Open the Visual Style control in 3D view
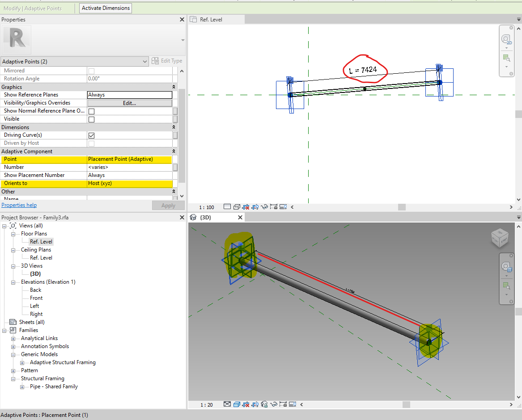This screenshot has height=420, width=522. 236,404
